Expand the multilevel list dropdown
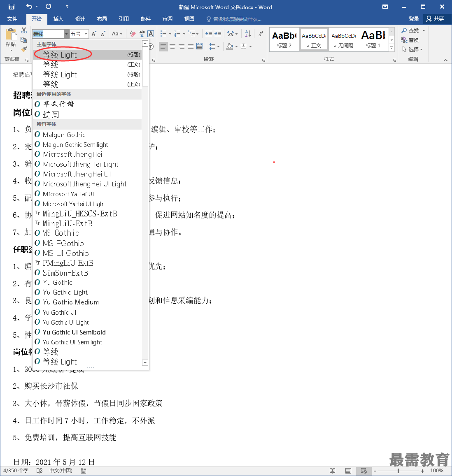This screenshot has height=476, width=452. (198, 34)
